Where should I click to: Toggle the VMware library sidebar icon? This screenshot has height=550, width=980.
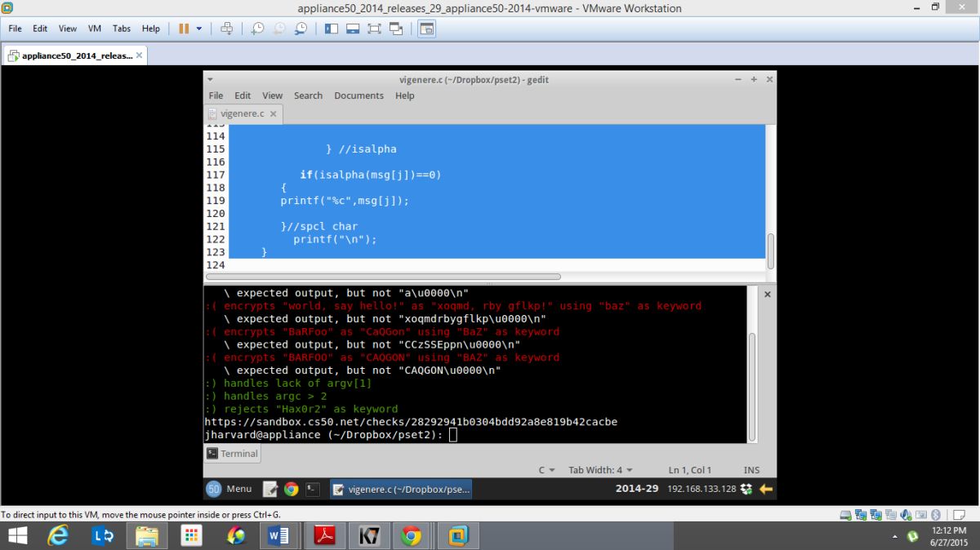pos(332,28)
